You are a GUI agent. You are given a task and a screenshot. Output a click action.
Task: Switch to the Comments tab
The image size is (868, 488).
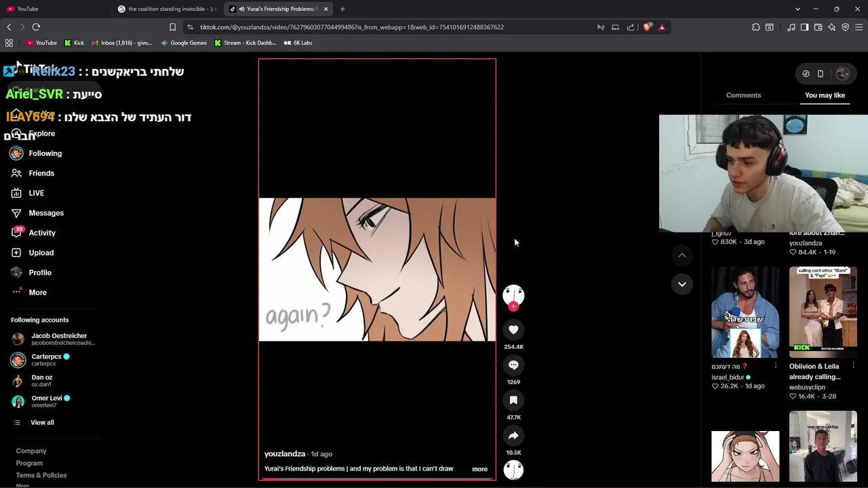click(743, 95)
